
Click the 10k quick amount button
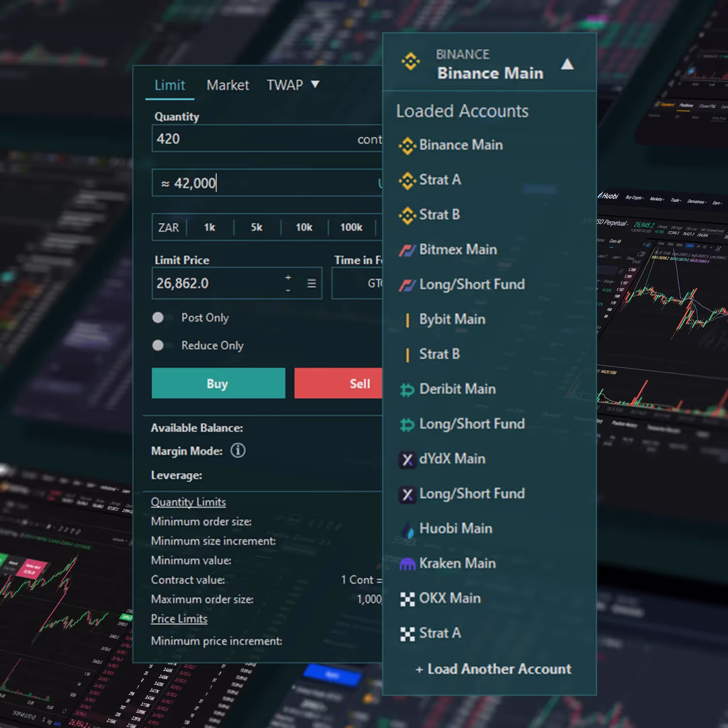[304, 227]
